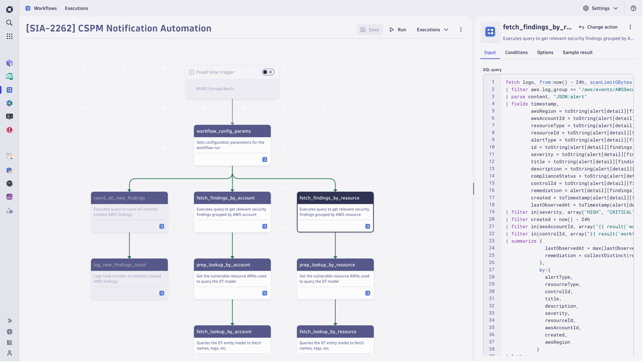Open the Executions page from top navigation
Screen dimensions: 644x363
point(76,8)
